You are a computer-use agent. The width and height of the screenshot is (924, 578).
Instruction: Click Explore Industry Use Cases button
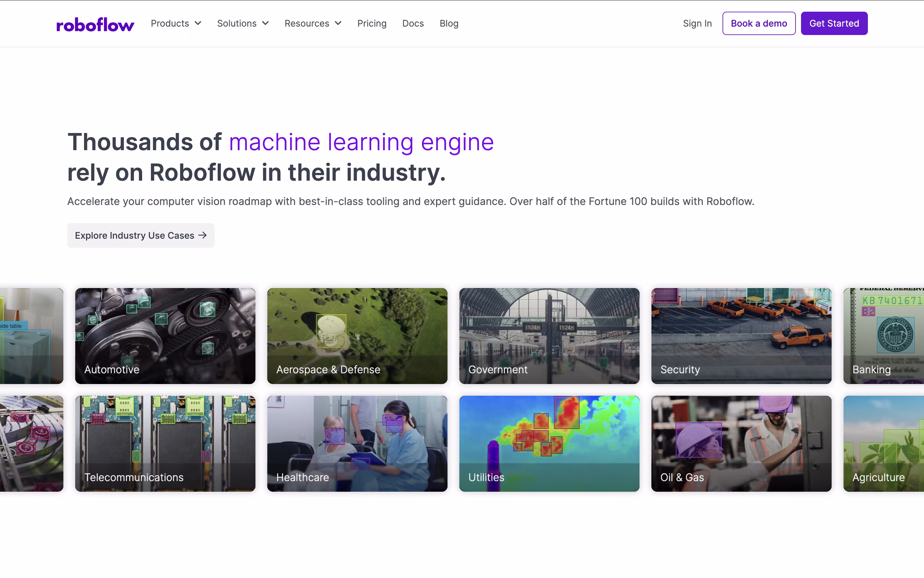pyautogui.click(x=141, y=235)
